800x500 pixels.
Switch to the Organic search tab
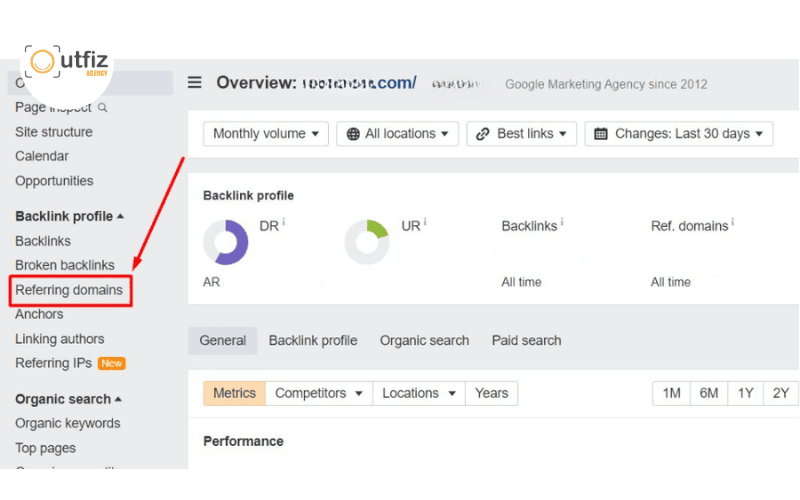click(x=424, y=340)
